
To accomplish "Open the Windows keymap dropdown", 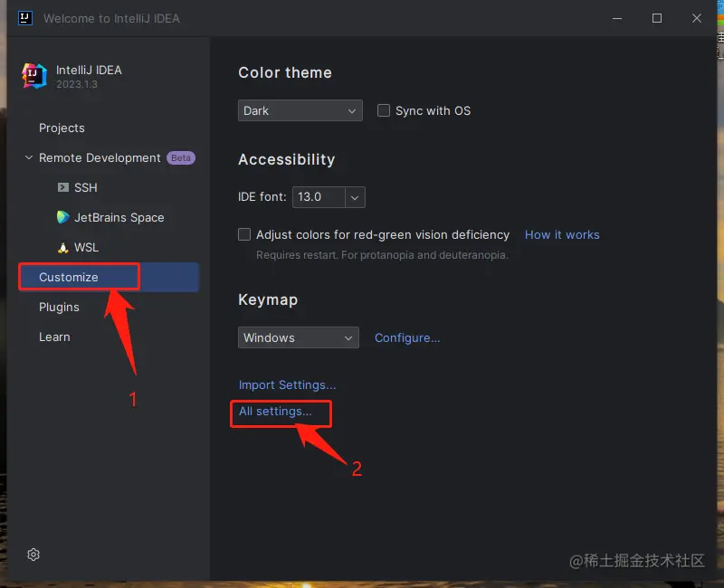I will [299, 337].
